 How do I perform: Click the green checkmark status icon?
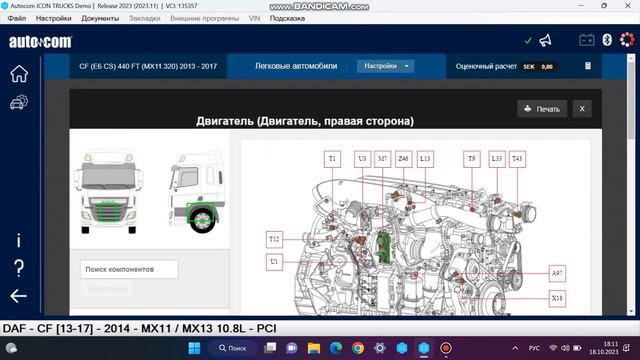click(x=528, y=40)
